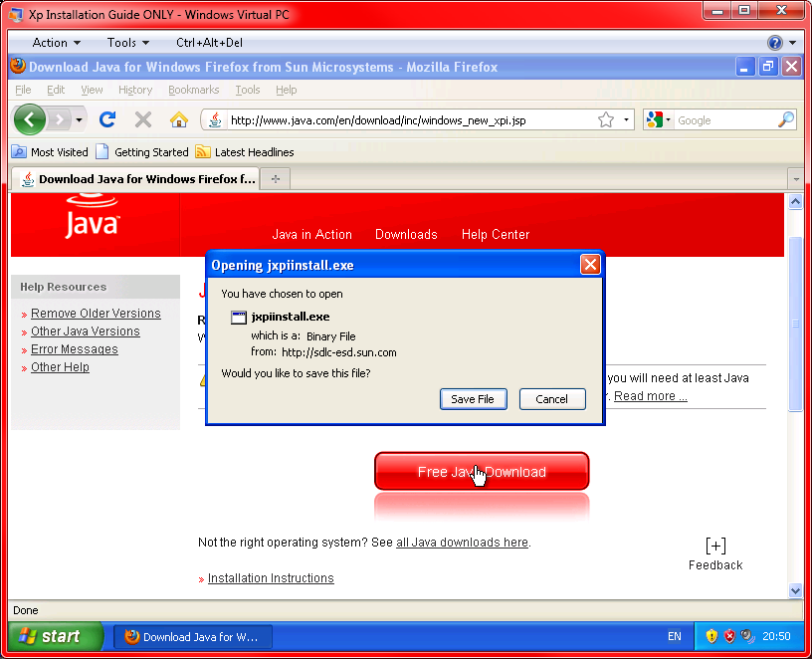Image resolution: width=812 pixels, height=659 pixels.
Task: Click the page vertical scrollbar thumb
Action: point(796,324)
